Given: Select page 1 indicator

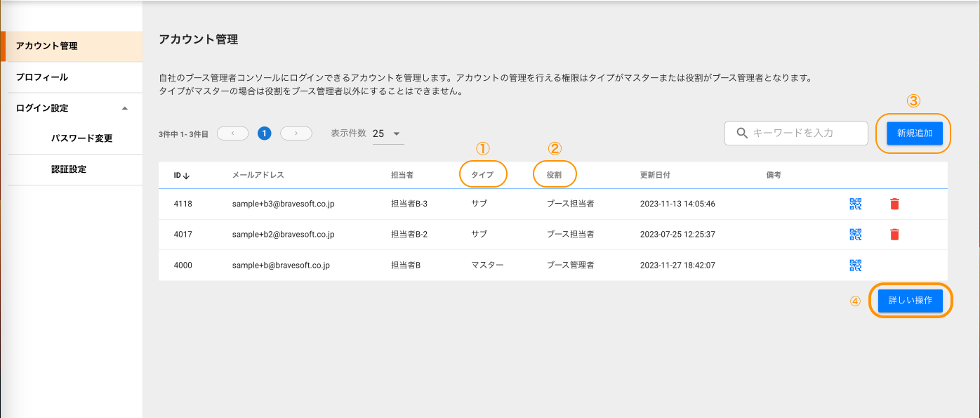Looking at the screenshot, I should tap(265, 133).
